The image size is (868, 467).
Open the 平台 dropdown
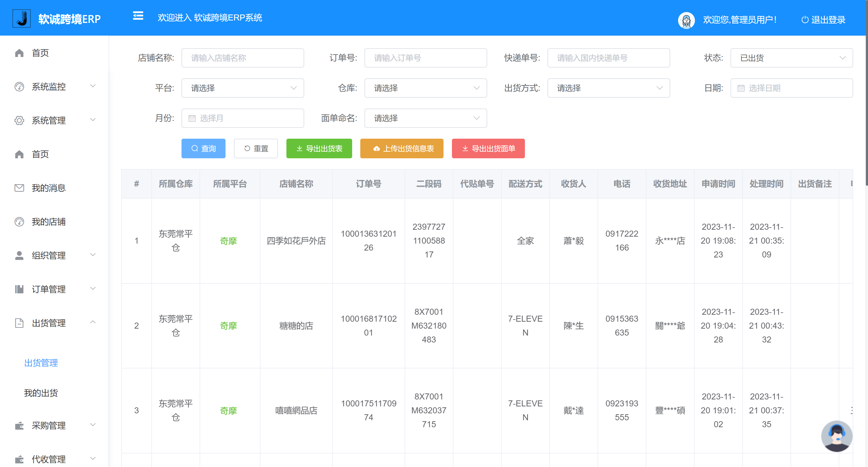243,88
